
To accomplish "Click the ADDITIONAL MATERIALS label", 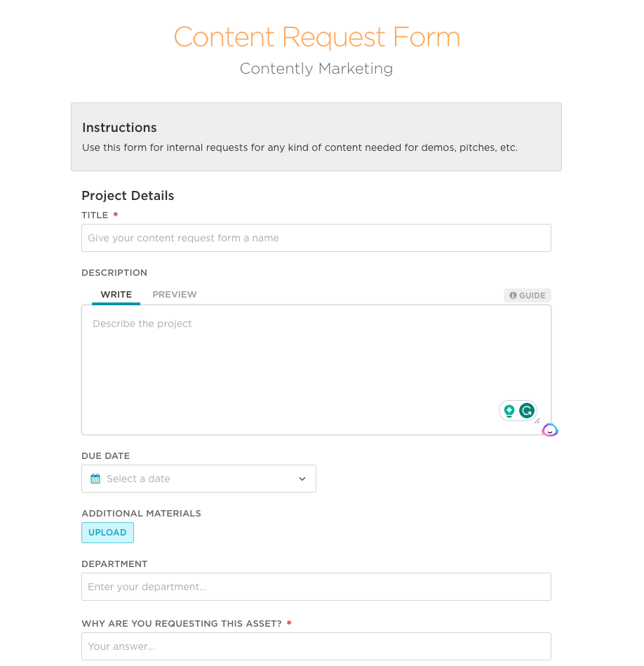I will 141,514.
